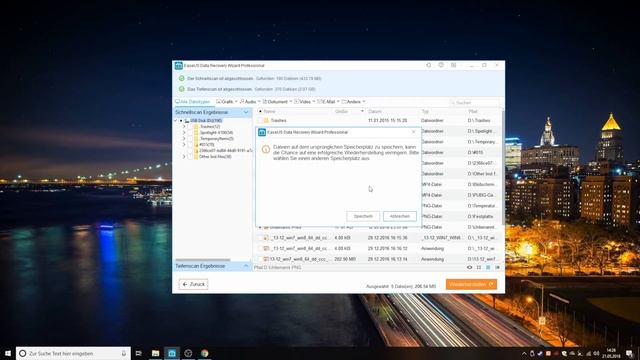Tick the checkbox of the 202.90 MB file row
Image resolution: width=640 pixels, height=360 pixels.
click(x=260, y=259)
